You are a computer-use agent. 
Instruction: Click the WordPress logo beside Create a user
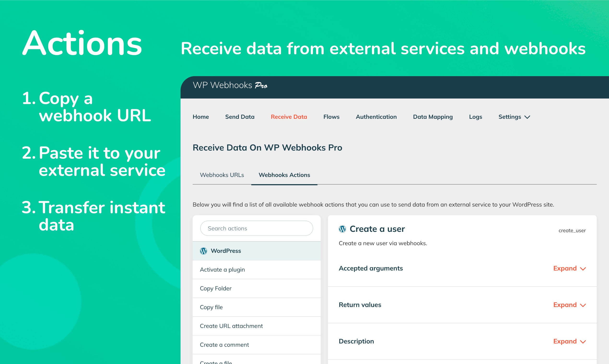342,229
